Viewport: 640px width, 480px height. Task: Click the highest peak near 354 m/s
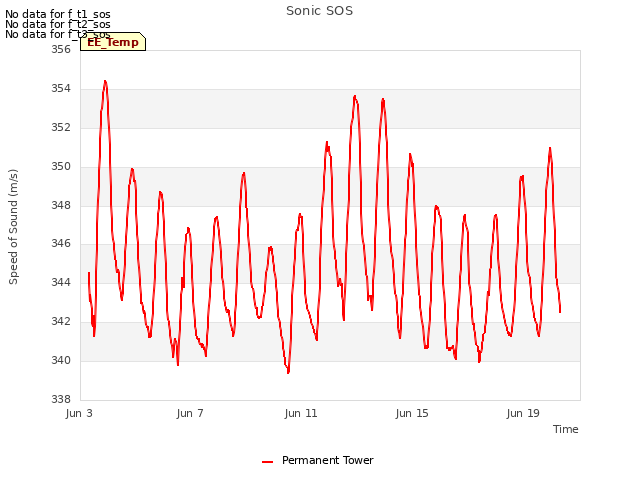coord(105,82)
